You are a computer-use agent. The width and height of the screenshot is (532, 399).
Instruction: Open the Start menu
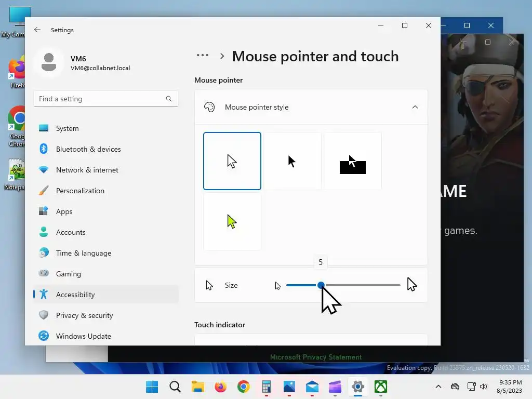tap(152, 387)
